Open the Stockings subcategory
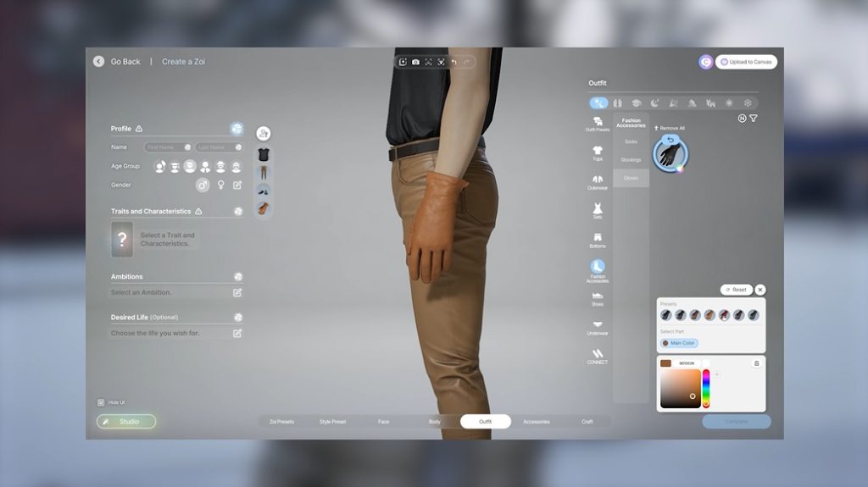868x487 pixels. [x=631, y=159]
